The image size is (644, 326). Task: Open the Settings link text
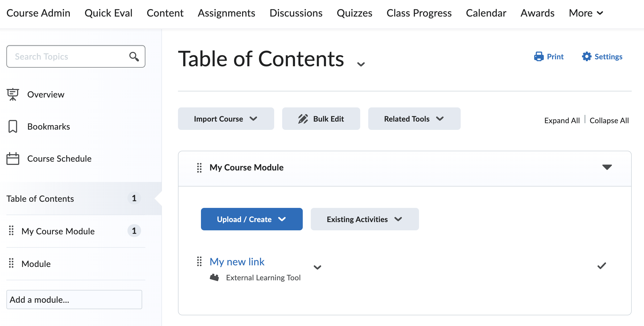(x=608, y=57)
